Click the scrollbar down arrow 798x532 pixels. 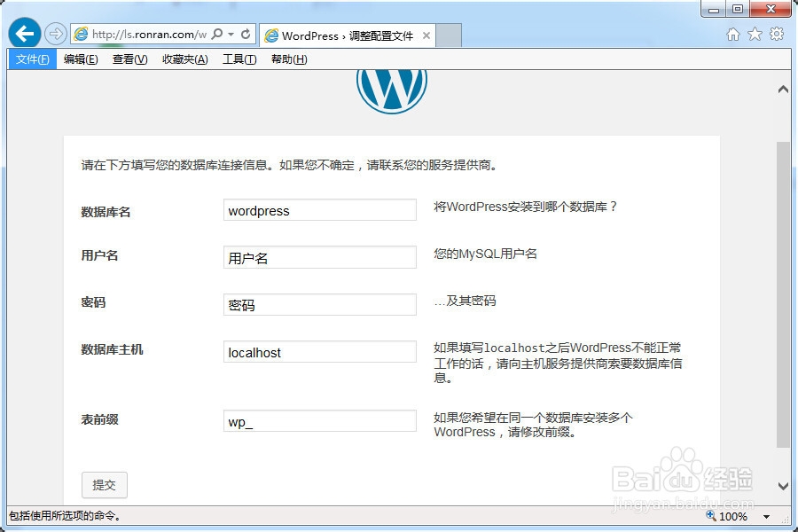point(783,486)
